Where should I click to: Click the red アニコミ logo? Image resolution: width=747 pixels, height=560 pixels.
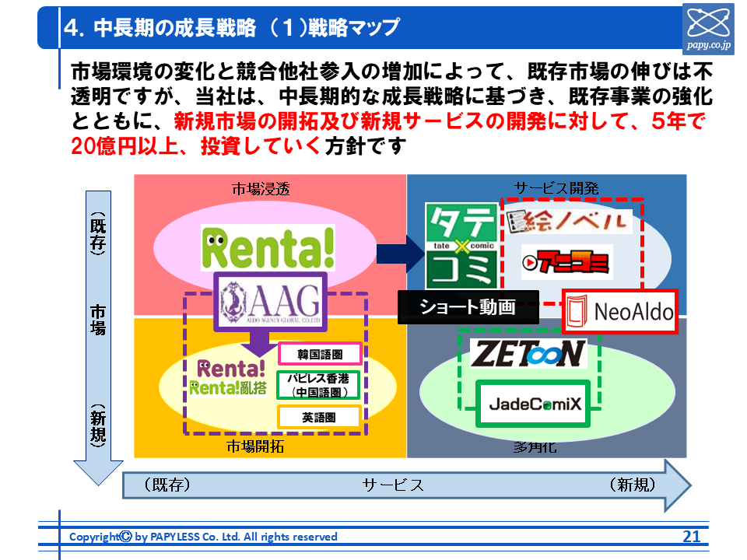pyautogui.click(x=566, y=261)
